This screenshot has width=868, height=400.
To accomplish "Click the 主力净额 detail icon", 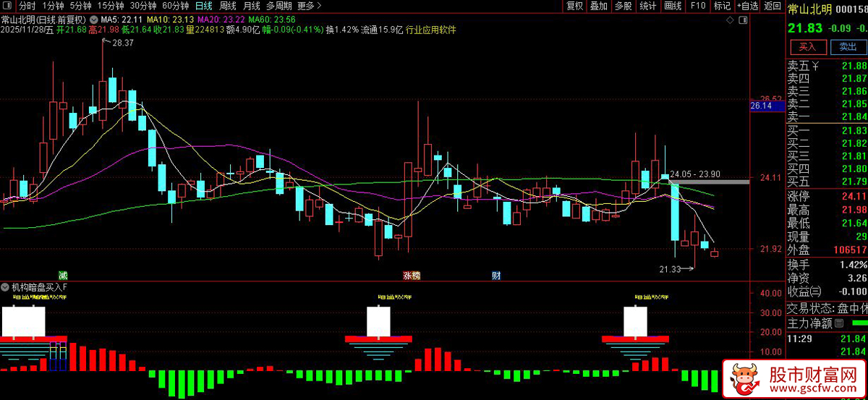I will coord(840,323).
